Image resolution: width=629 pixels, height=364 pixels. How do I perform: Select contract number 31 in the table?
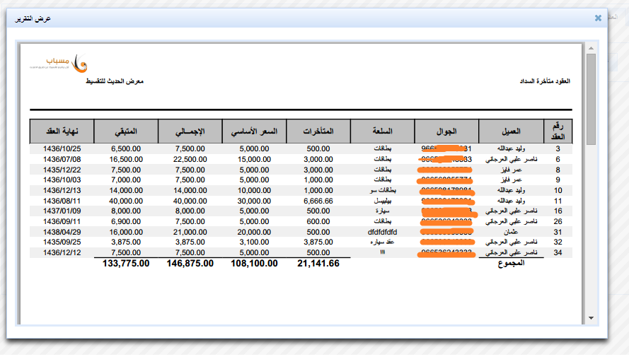tap(558, 232)
